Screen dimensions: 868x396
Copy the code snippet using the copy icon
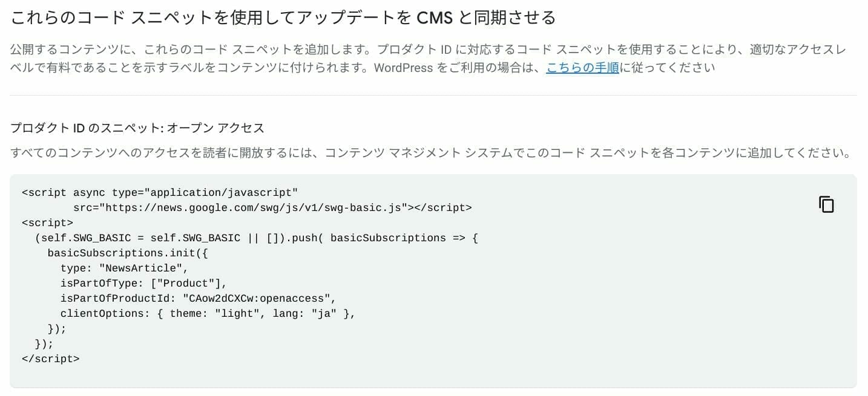(826, 204)
